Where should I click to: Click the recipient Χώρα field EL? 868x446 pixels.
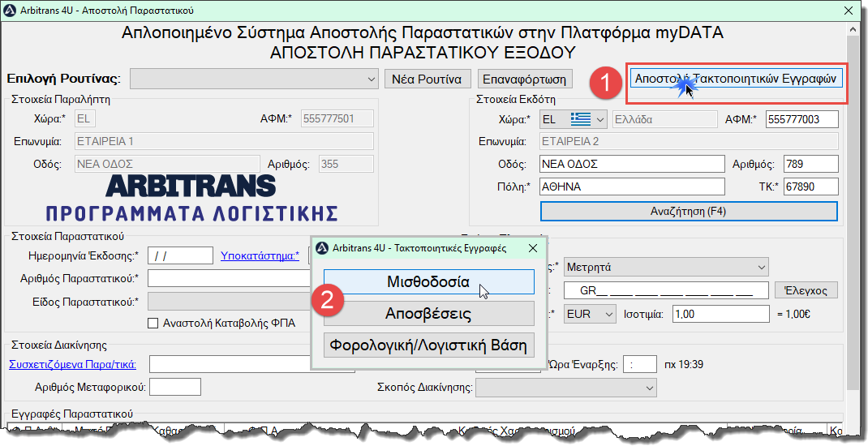[x=85, y=118]
